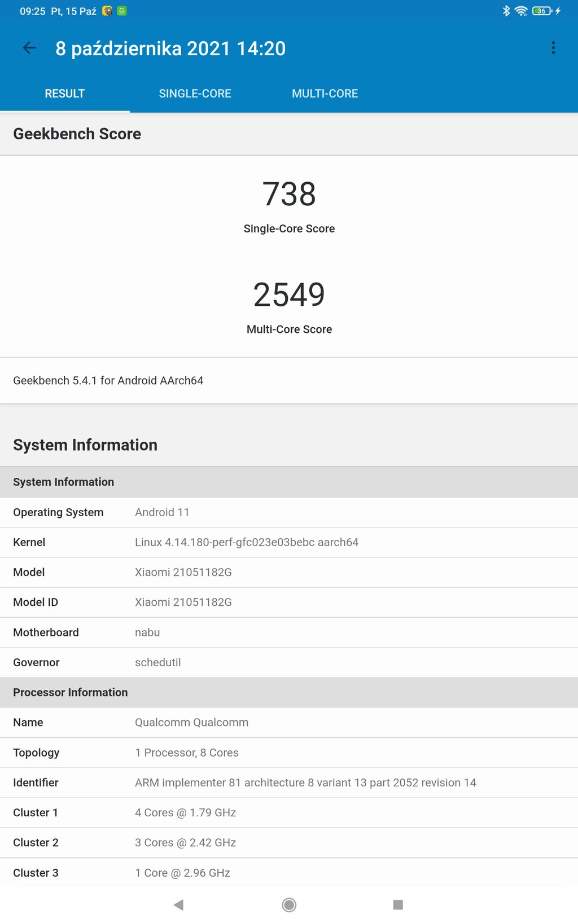Screen dimensions: 578x924
Task: Tap the 'Motherboard' row label
Action: coord(46,632)
